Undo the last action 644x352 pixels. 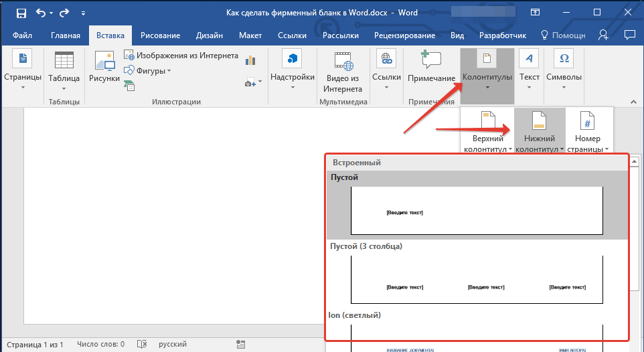(41, 13)
